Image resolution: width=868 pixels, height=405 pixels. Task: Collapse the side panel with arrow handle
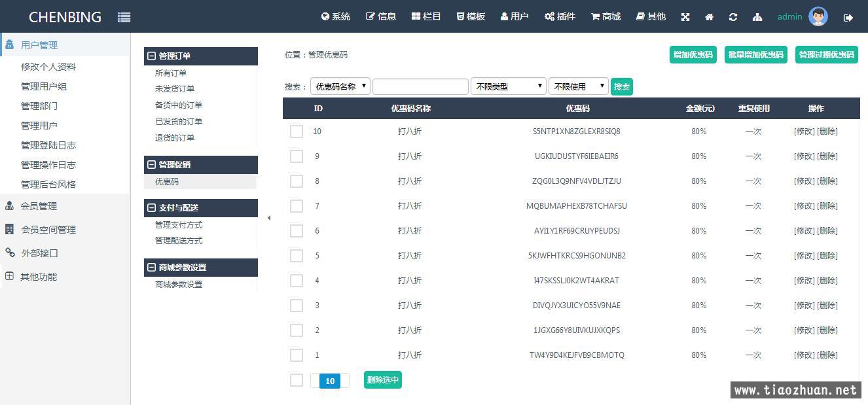269,218
